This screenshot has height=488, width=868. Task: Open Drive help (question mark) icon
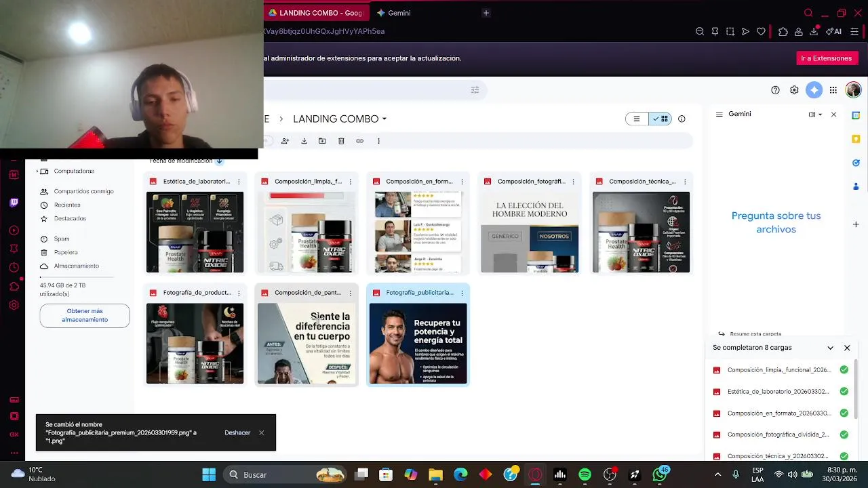pyautogui.click(x=775, y=90)
